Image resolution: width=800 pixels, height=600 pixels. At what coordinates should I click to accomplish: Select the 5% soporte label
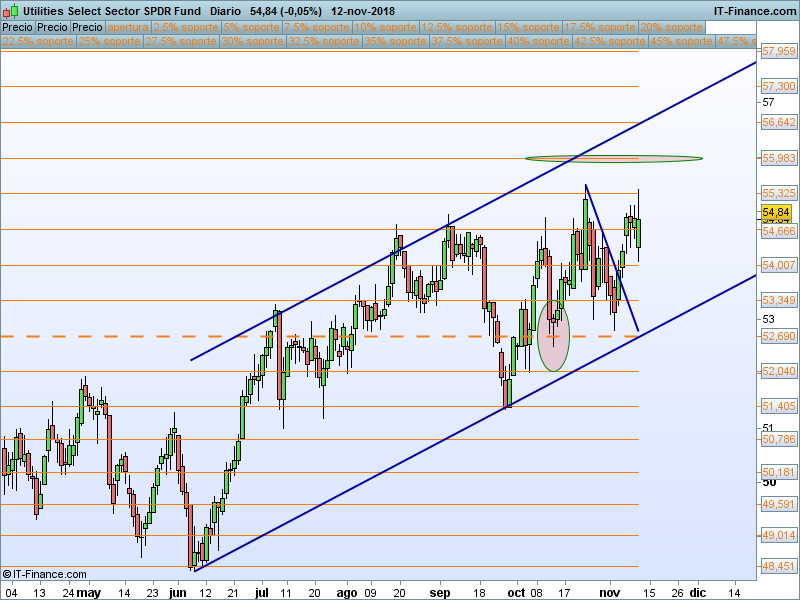252,27
